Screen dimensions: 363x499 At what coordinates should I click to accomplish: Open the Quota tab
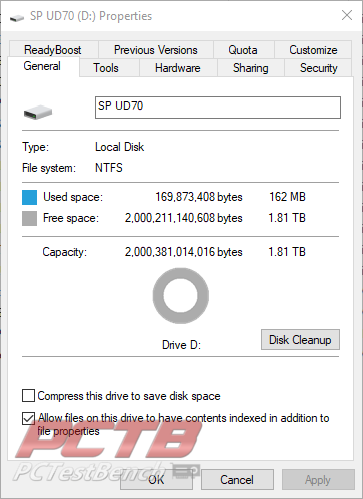coord(243,50)
